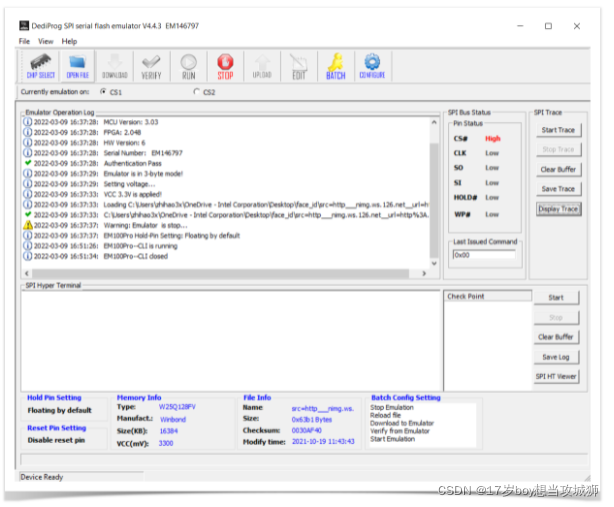Clear the Hyper Terminal buffer
This screenshot has width=614, height=507.
[556, 337]
